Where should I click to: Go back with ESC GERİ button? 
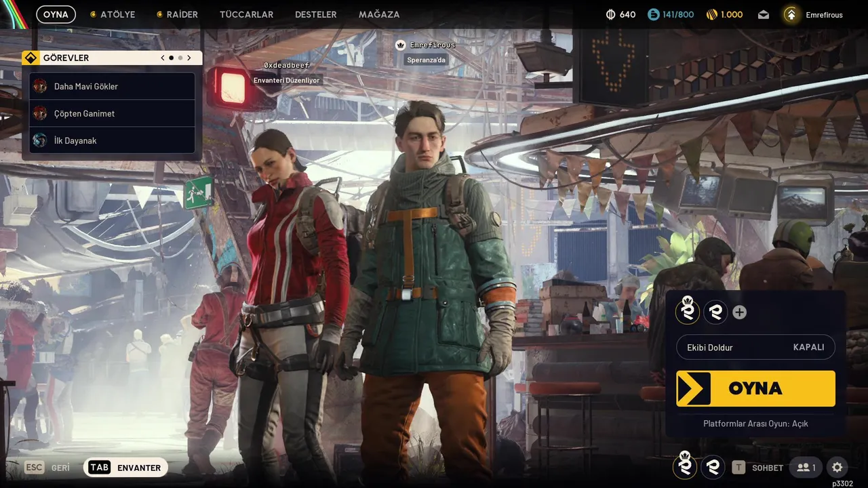(47, 468)
